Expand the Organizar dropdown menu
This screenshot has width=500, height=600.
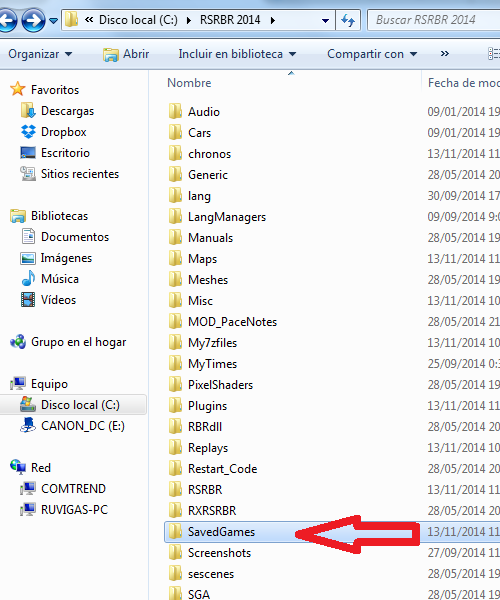tap(40, 54)
